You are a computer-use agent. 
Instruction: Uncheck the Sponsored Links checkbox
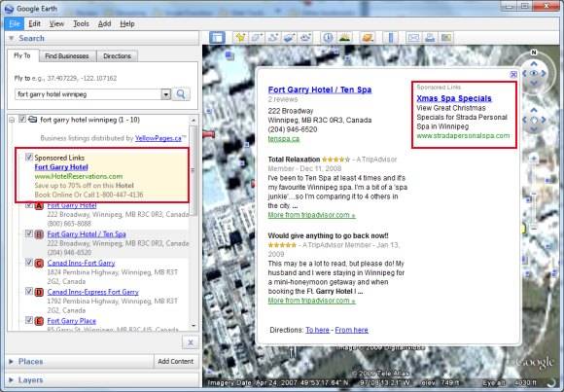pos(29,157)
